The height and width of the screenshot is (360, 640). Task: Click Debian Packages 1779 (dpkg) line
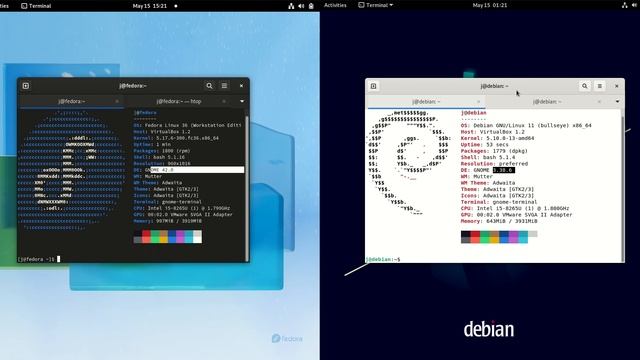(494, 151)
